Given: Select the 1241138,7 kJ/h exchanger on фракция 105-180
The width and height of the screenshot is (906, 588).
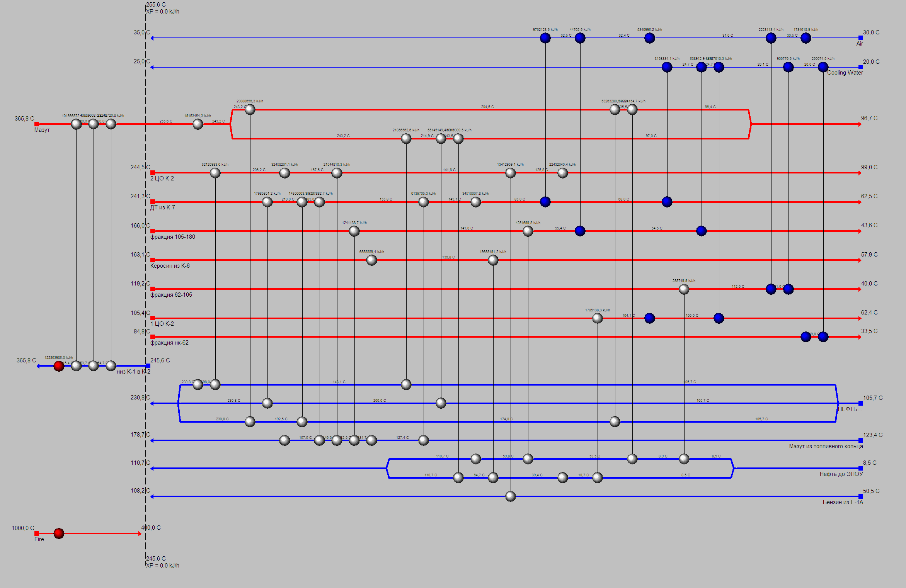Looking at the screenshot, I should pyautogui.click(x=354, y=231).
